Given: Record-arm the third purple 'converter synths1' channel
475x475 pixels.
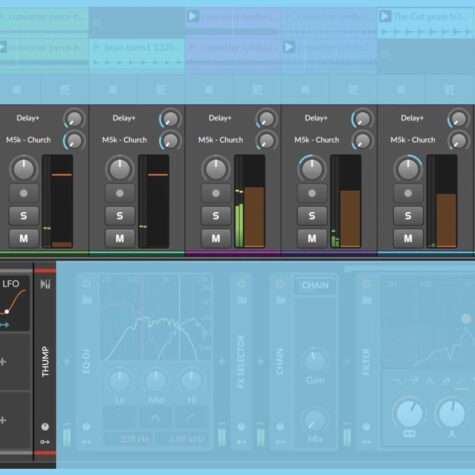Looking at the screenshot, I should point(216,193).
